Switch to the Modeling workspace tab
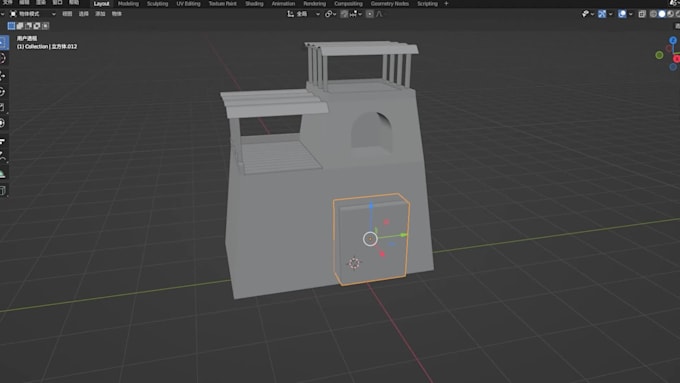 pyautogui.click(x=128, y=3)
